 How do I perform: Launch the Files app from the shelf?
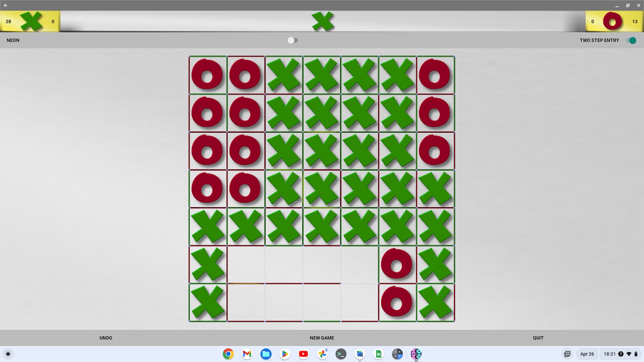(x=266, y=354)
